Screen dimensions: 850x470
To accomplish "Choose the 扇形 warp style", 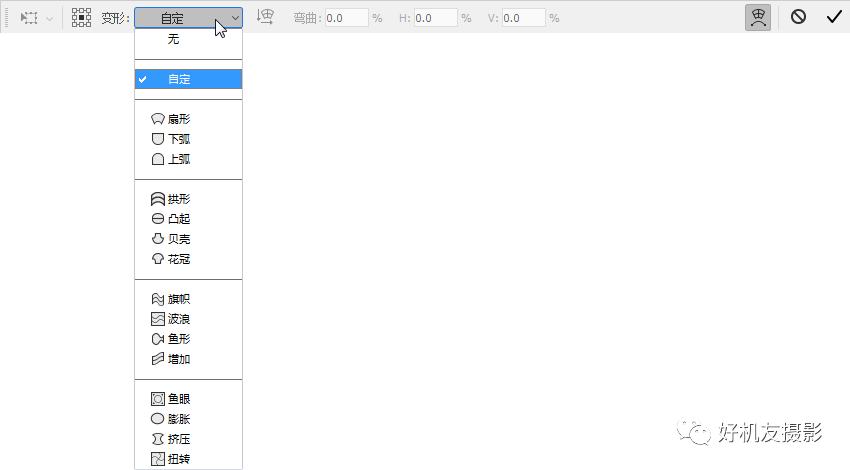I will tap(188, 119).
